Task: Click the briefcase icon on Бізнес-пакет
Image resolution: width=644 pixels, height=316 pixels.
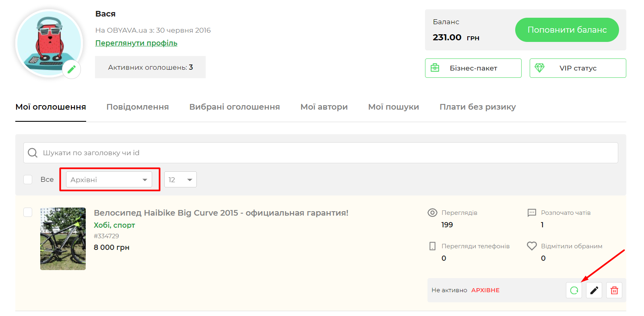Action: pyautogui.click(x=435, y=68)
